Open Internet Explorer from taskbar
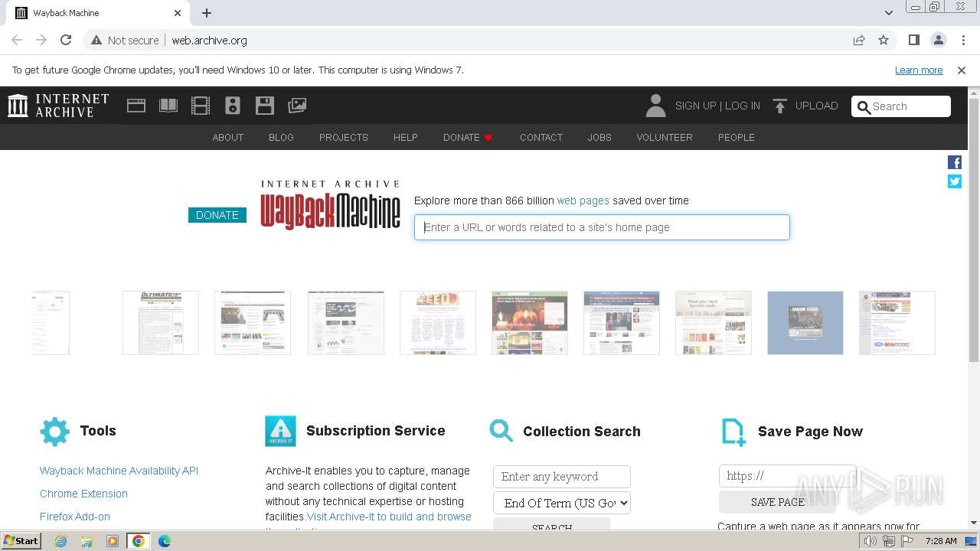Image resolution: width=980 pixels, height=551 pixels. tap(61, 541)
